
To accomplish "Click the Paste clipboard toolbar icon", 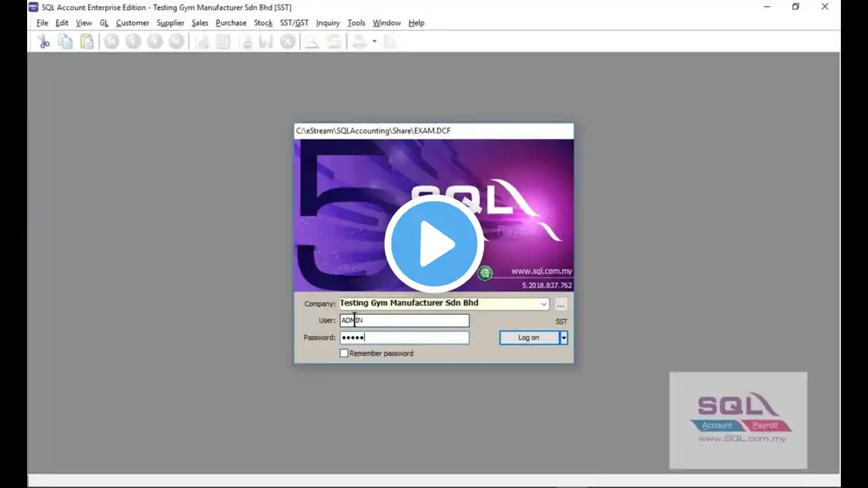I will tap(87, 42).
